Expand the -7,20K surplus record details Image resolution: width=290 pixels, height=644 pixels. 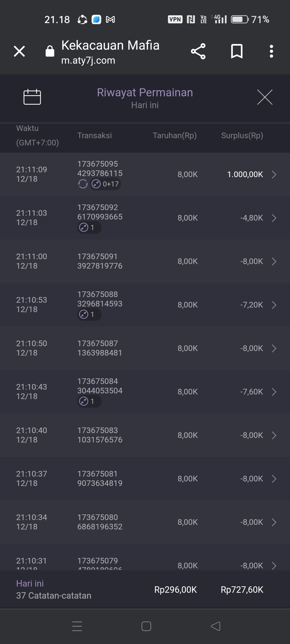274,305
